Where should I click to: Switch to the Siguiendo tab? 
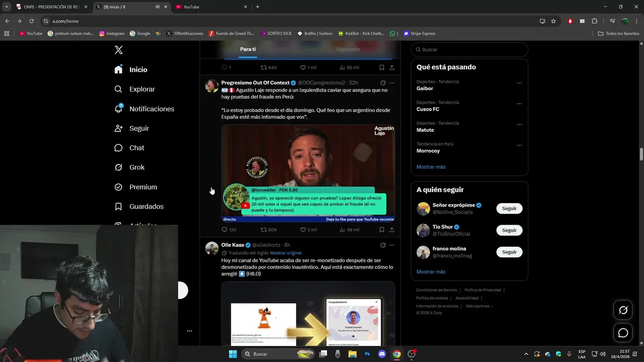(x=348, y=49)
